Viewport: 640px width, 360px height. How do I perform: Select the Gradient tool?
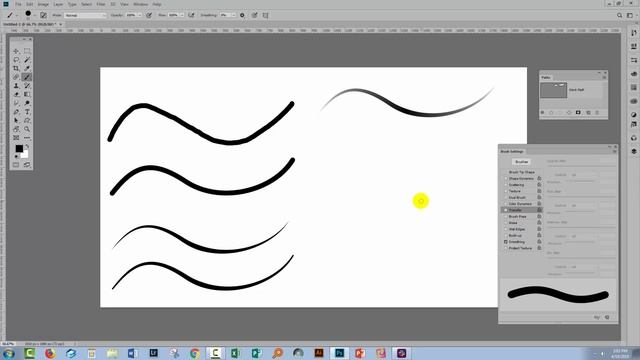pyautogui.click(x=27, y=94)
